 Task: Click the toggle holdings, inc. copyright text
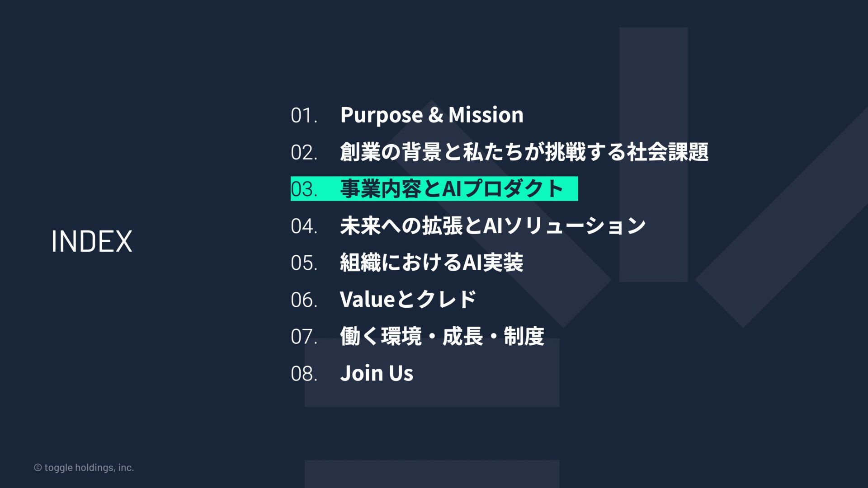coord(84,468)
